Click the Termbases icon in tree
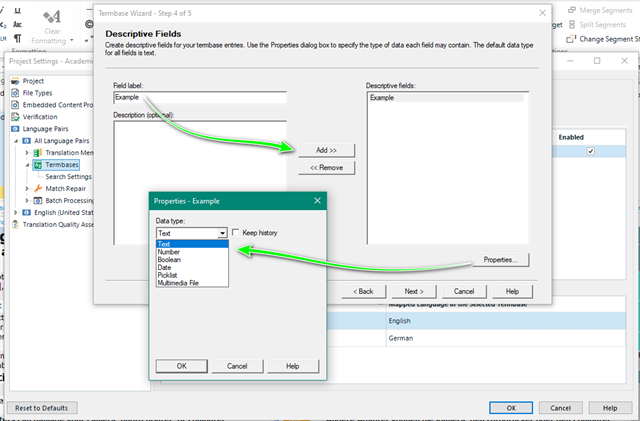Screen dimensions: 640x421 click(38, 165)
